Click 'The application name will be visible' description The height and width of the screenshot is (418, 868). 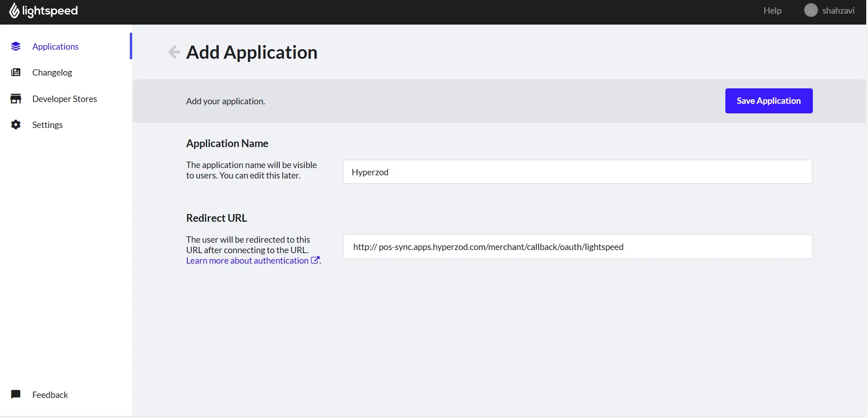[252, 170]
